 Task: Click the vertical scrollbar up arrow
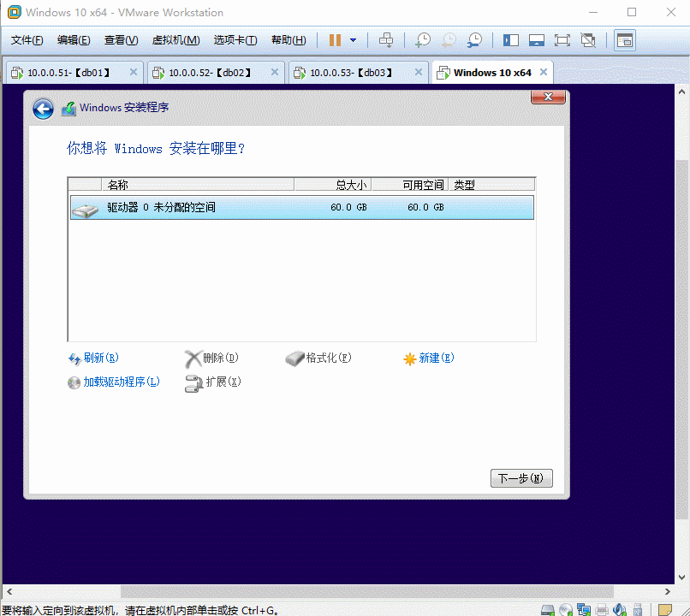point(681,92)
